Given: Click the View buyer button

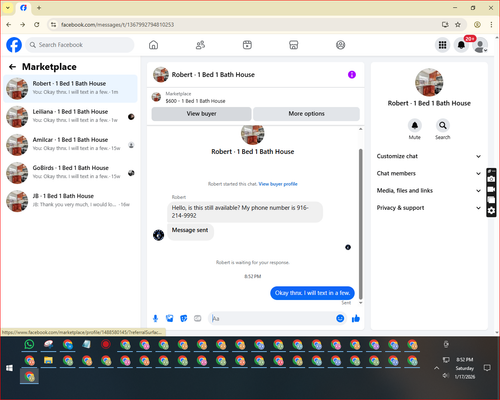Looking at the screenshot, I should point(201,114).
